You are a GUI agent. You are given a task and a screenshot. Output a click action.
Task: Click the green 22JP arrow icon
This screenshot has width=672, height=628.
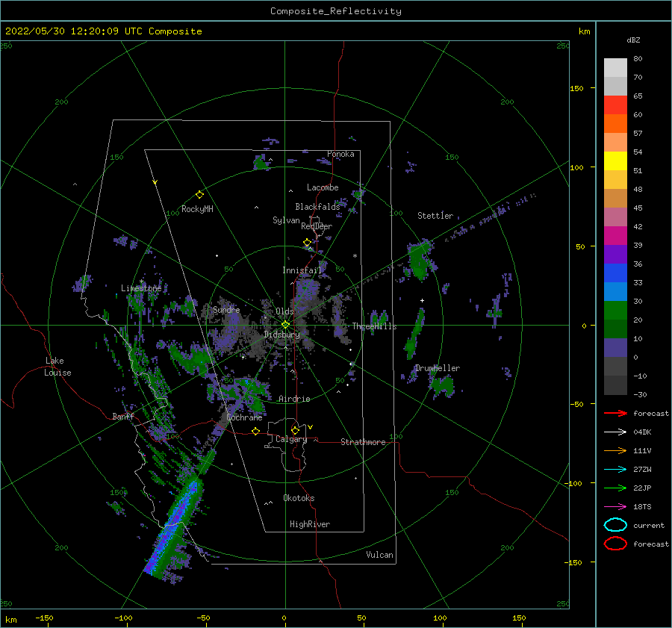pyautogui.click(x=615, y=488)
